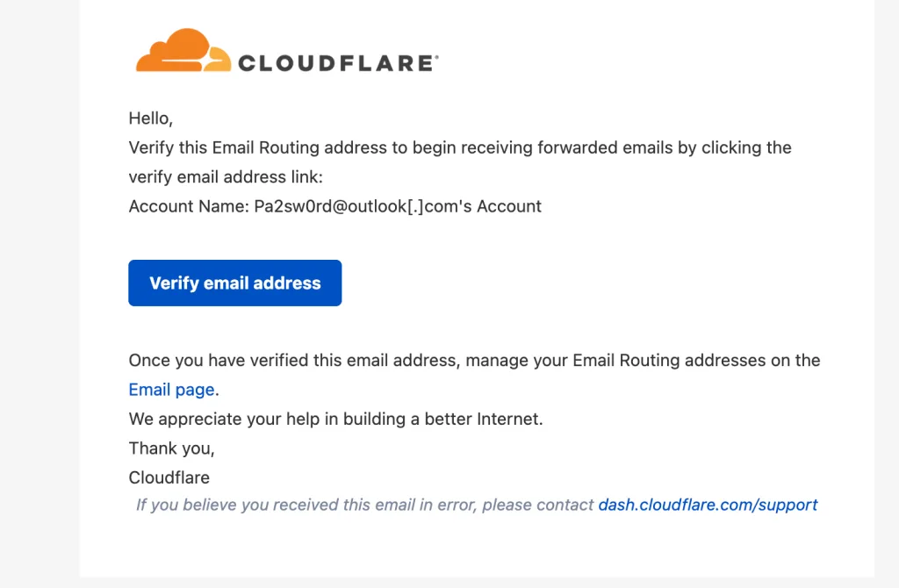The width and height of the screenshot is (899, 588).
Task: Select the large orange cloud shape
Action: (180, 42)
